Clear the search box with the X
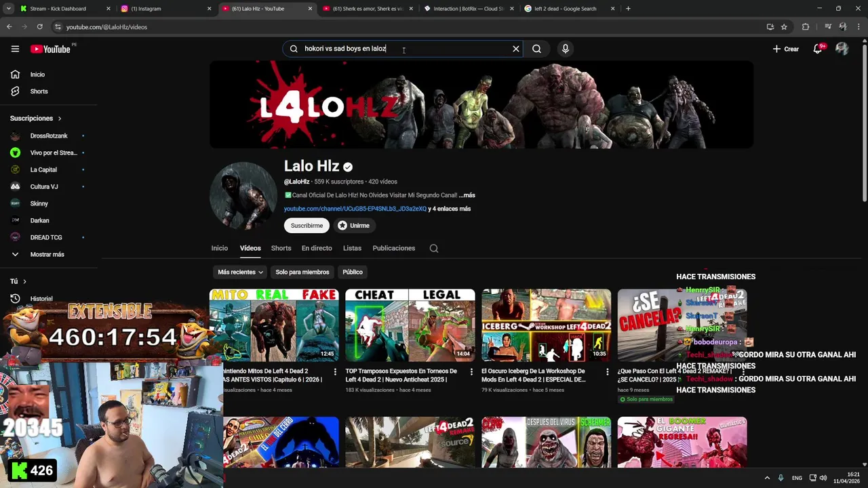868x488 pixels. 516,49
